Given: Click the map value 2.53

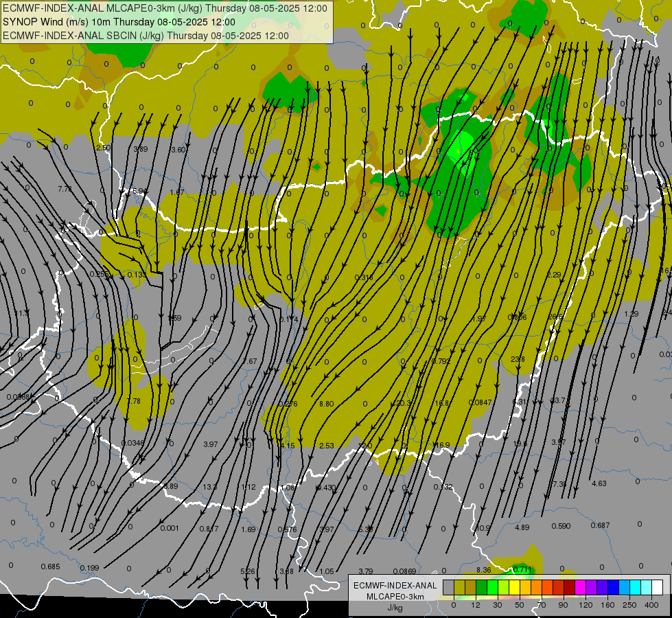Looking at the screenshot, I should point(327,446).
